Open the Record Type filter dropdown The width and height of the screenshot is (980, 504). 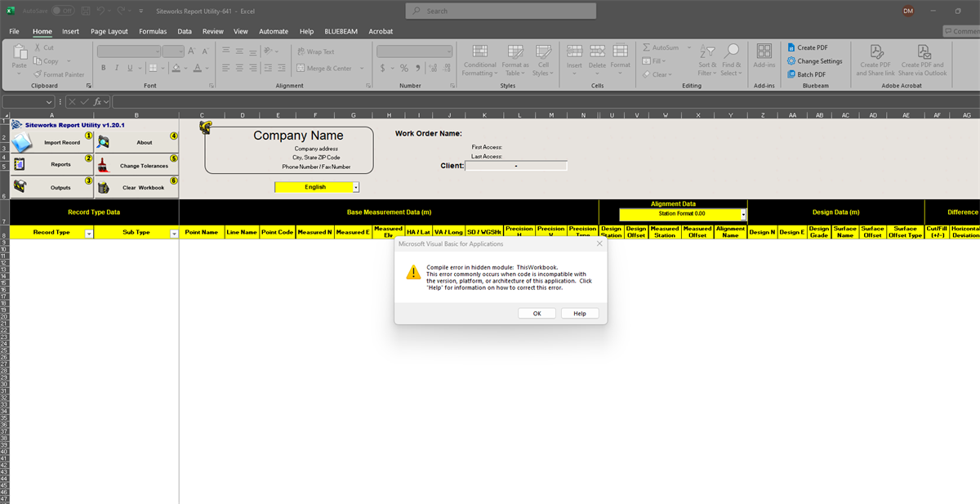pos(89,233)
